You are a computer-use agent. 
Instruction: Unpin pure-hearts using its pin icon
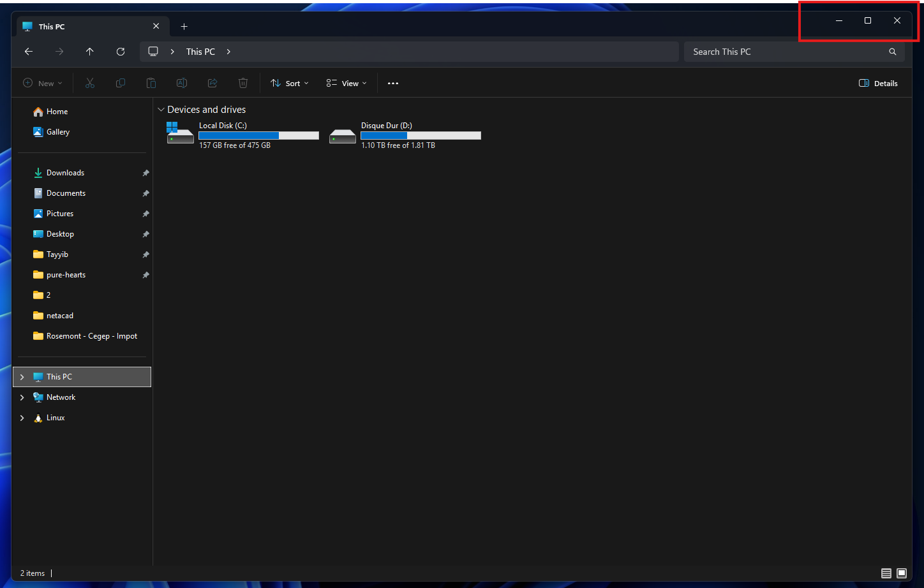145,275
